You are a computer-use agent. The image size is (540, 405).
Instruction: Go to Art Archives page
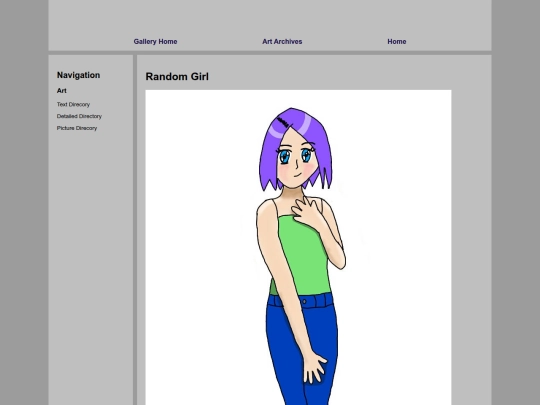pyautogui.click(x=282, y=42)
